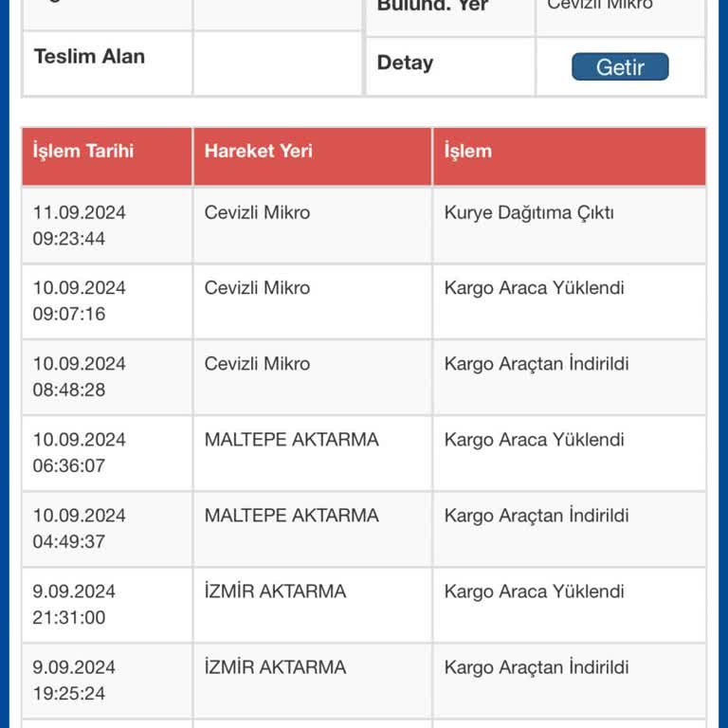Viewport: 728px width, 728px height.
Task: Select the 10.09.2024 09:07:16 timestamp
Action: point(80,301)
